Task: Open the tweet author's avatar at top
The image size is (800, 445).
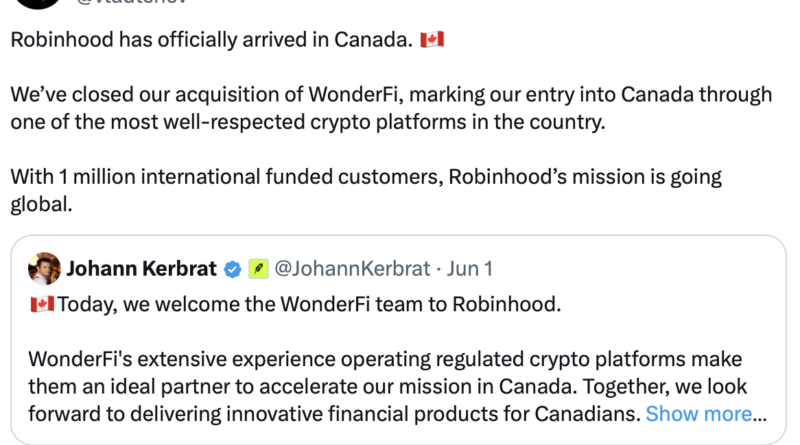Action: (37, 3)
